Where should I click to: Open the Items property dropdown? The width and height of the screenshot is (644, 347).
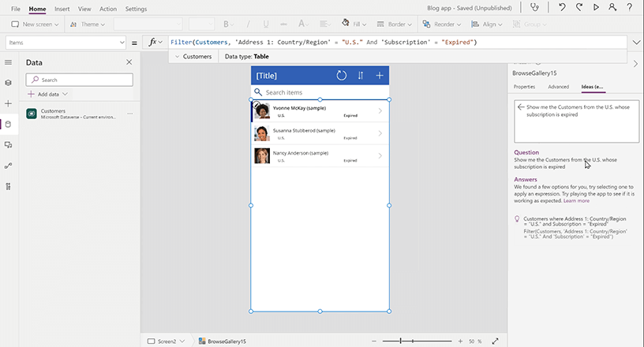click(121, 42)
